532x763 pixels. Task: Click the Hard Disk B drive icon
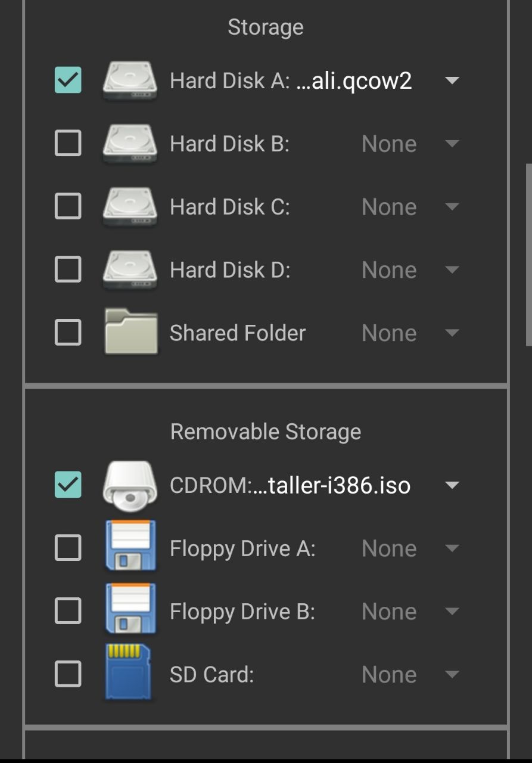(x=130, y=144)
